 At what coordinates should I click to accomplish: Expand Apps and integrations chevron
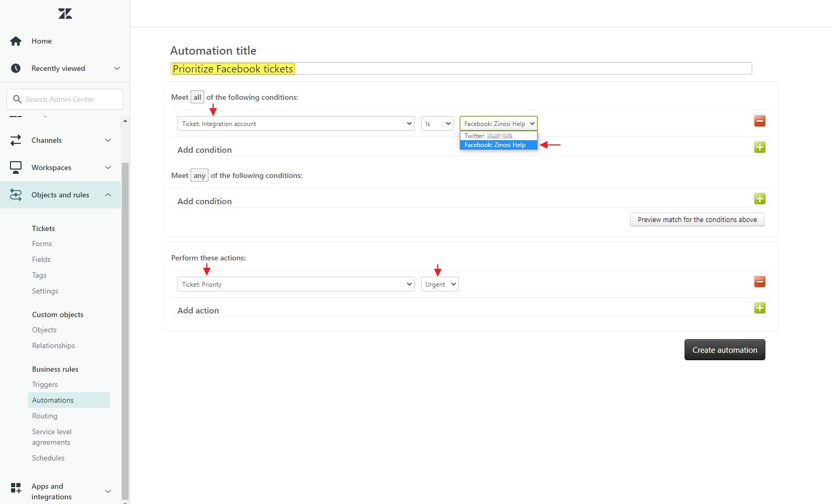click(x=108, y=491)
